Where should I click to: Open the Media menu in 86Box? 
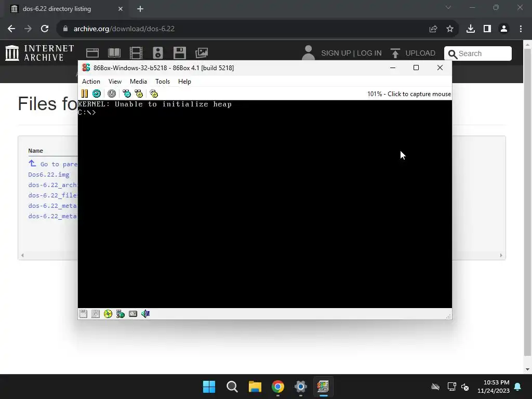138,82
